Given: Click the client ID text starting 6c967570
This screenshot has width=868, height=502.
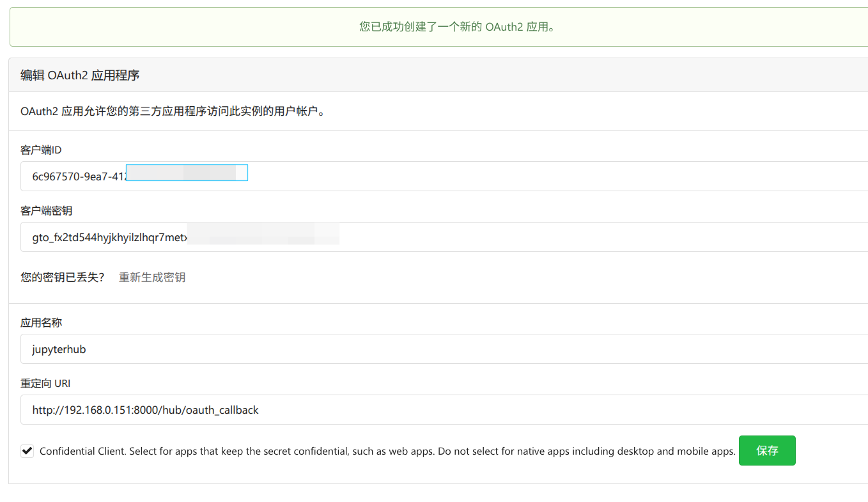Looking at the screenshot, I should [78, 176].
